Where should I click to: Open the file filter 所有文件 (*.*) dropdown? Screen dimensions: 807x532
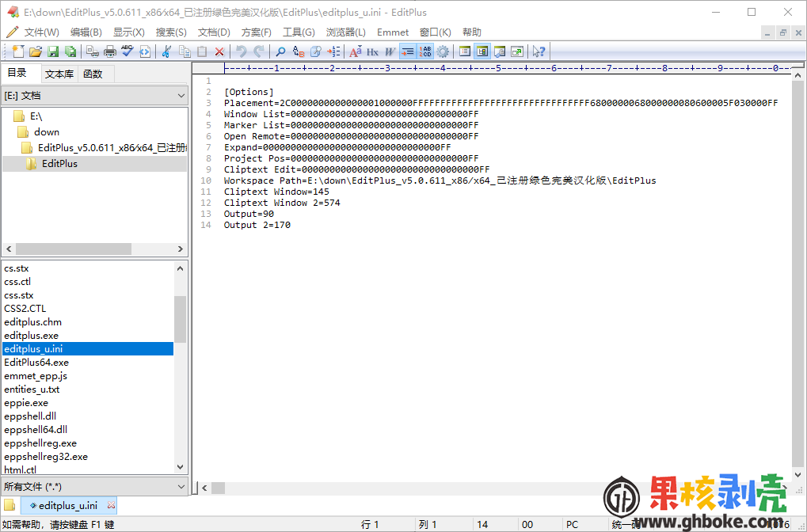tap(94, 486)
